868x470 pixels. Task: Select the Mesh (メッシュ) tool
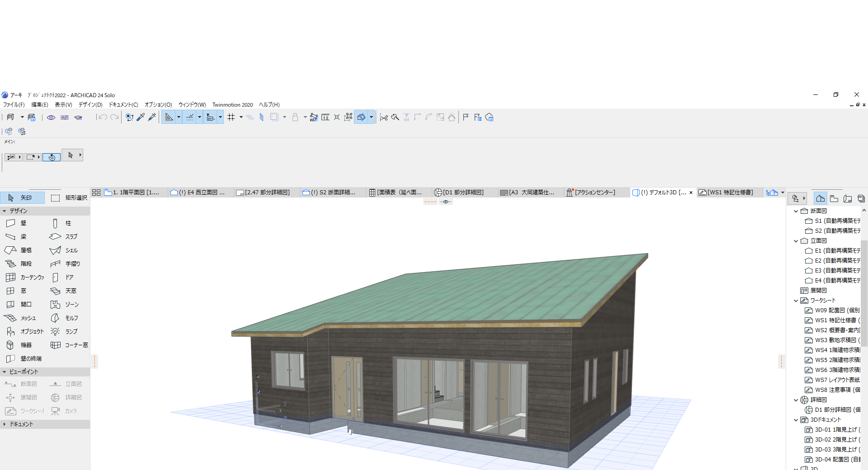(20, 318)
